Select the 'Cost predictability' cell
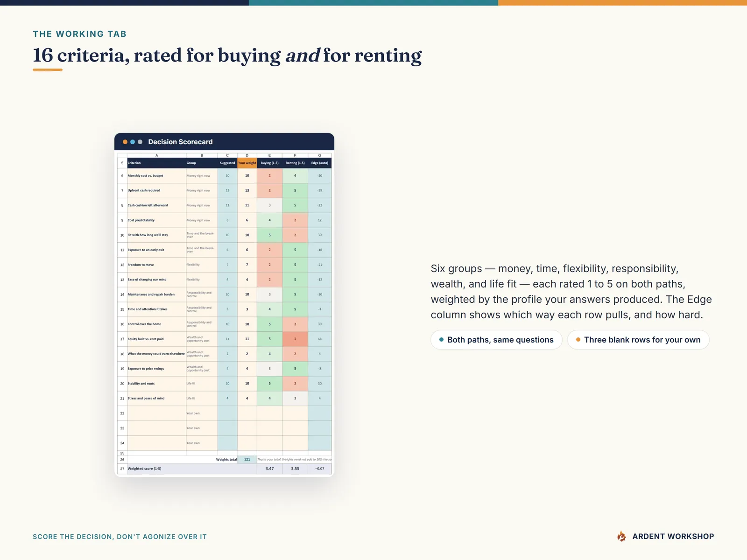This screenshot has width=747, height=560. (x=156, y=220)
